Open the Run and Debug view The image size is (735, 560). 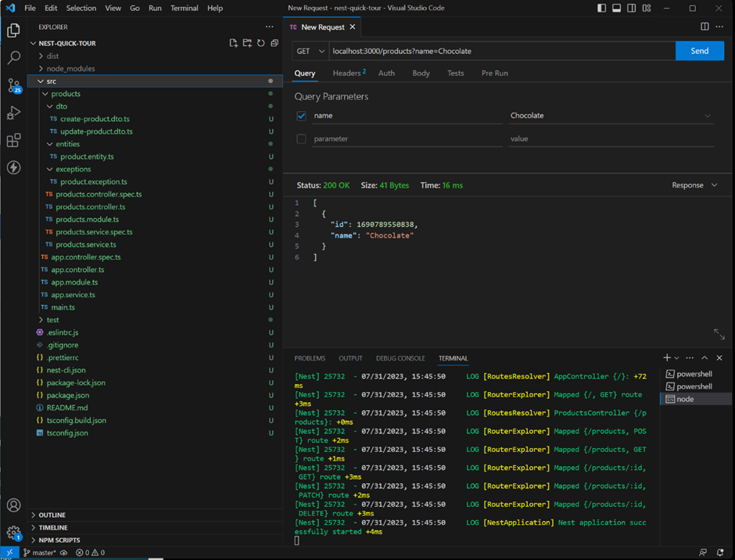13,113
